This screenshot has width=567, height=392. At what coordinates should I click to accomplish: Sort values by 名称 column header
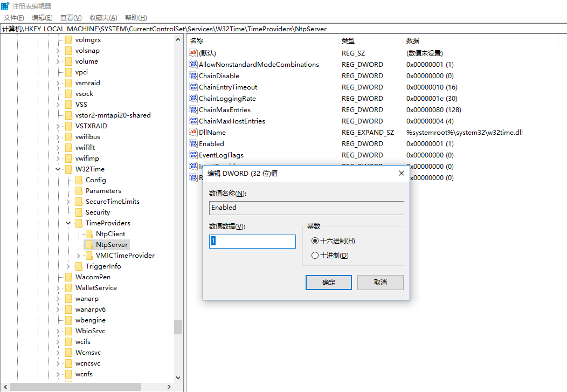[x=263, y=41]
